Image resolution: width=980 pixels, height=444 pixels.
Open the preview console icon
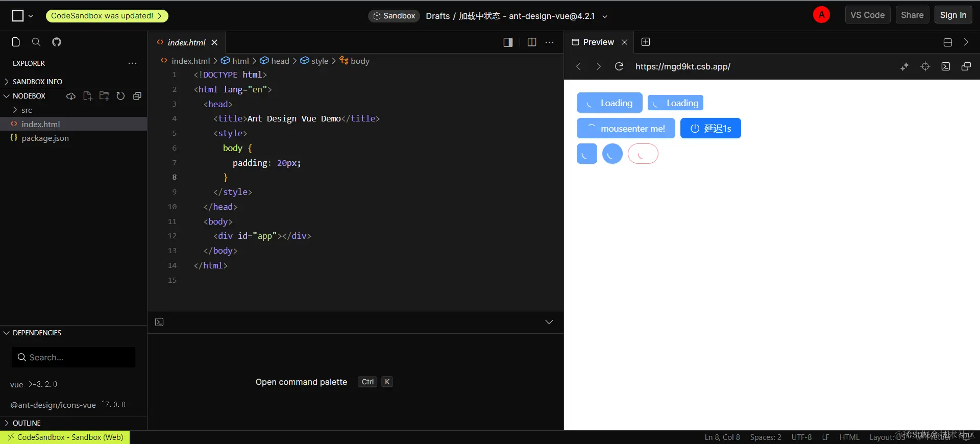[x=946, y=66]
